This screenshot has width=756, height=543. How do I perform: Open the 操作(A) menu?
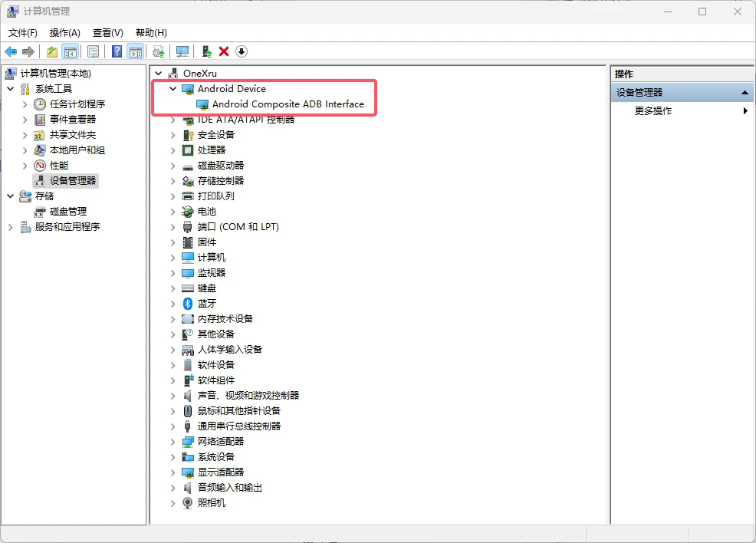click(x=64, y=33)
